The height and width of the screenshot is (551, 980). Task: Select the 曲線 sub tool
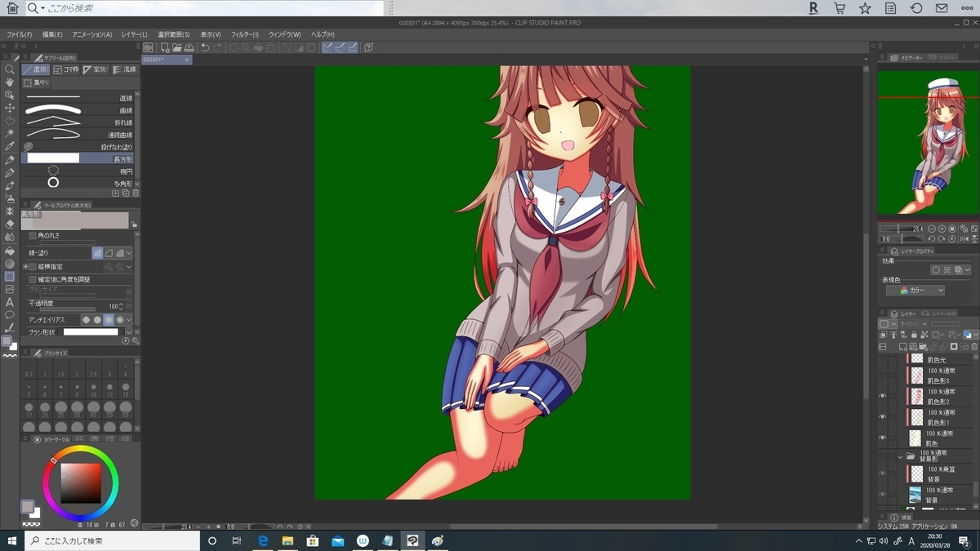pyautogui.click(x=78, y=110)
